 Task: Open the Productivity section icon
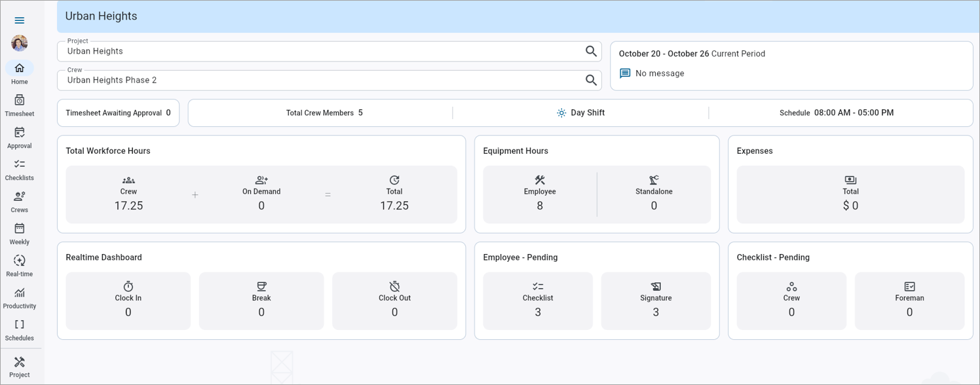click(19, 297)
